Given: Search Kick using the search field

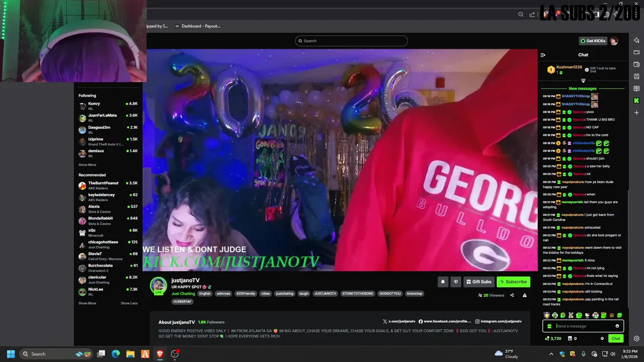Looking at the screenshot, I should [x=351, y=41].
